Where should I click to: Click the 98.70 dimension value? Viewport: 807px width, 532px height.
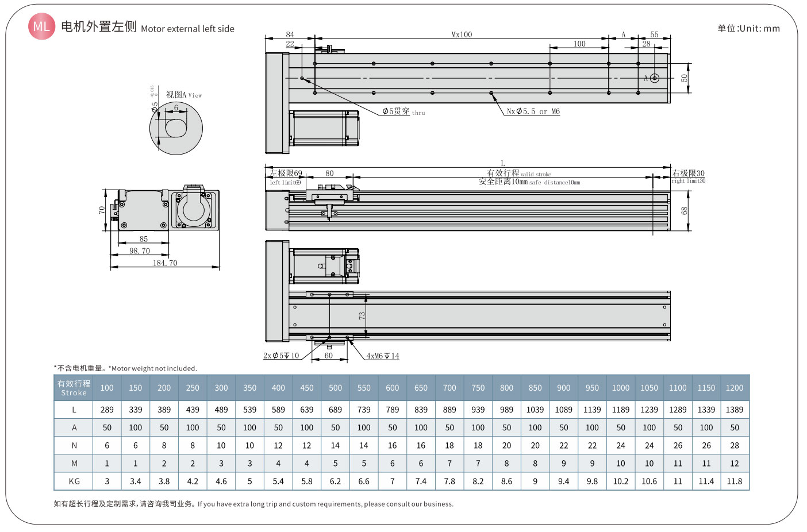tap(140, 251)
